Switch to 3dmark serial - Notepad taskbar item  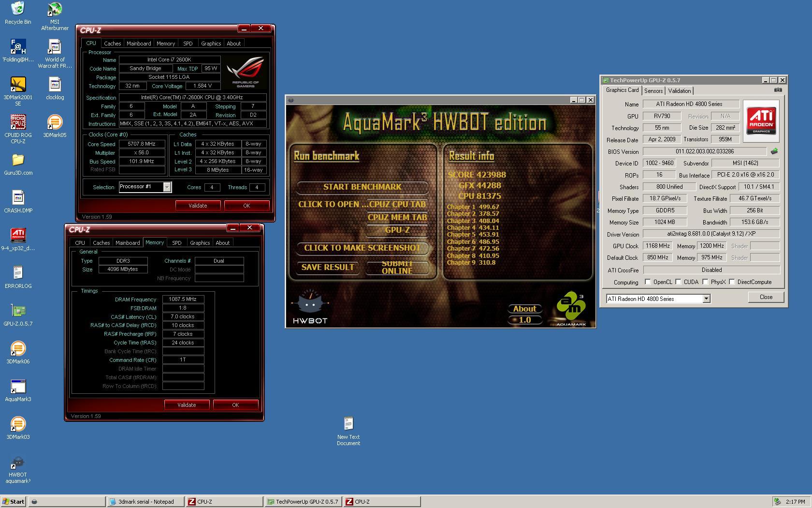point(146,502)
